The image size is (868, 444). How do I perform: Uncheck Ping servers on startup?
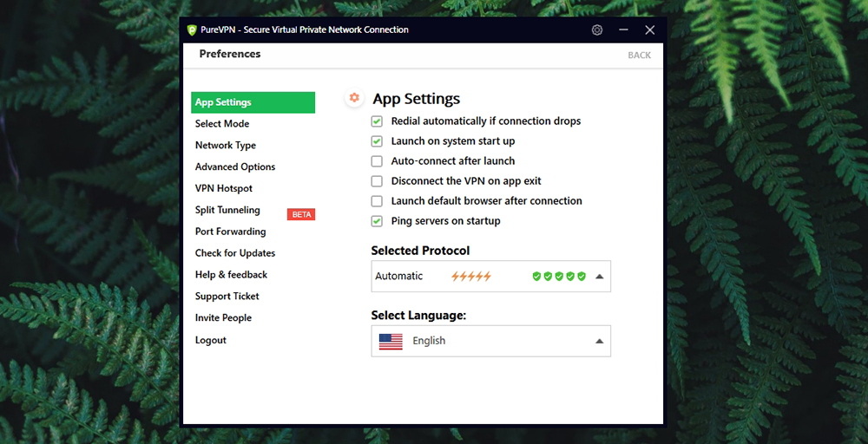[377, 220]
